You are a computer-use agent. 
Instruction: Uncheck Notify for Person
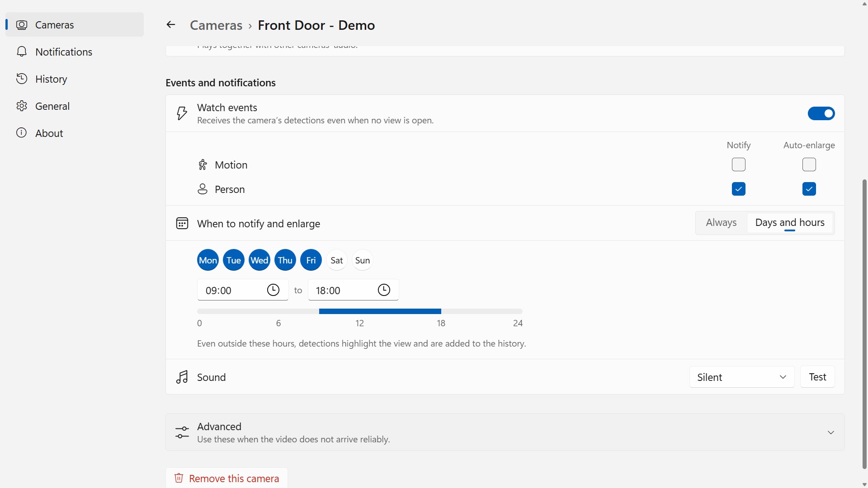pyautogui.click(x=739, y=189)
